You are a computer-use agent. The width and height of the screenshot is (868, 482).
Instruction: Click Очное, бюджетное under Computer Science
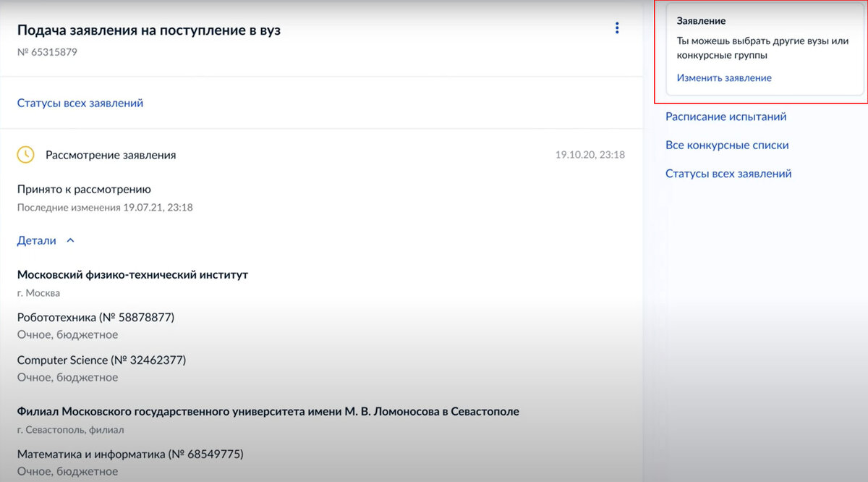click(67, 377)
